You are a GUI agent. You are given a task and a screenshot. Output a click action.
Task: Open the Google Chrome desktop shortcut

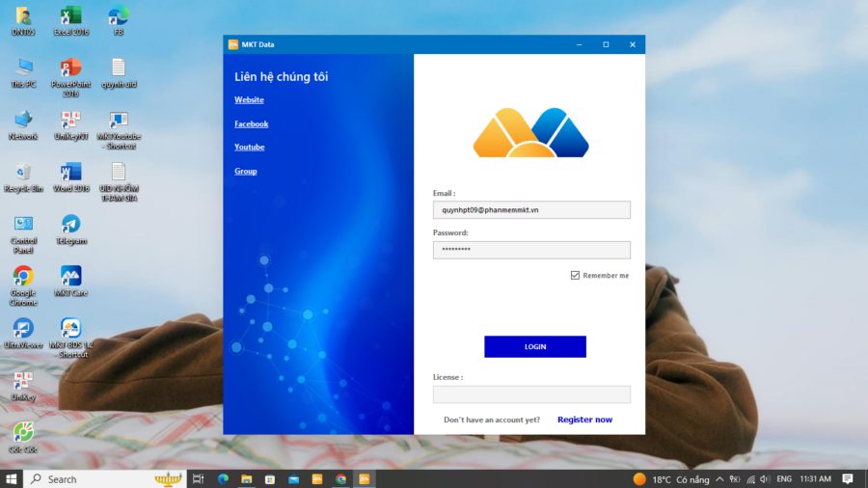[22, 277]
